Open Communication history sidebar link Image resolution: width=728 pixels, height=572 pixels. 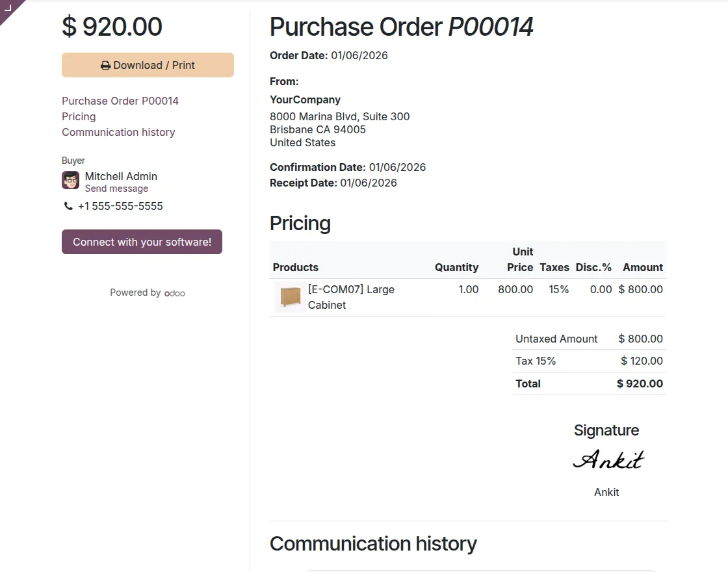pos(118,132)
